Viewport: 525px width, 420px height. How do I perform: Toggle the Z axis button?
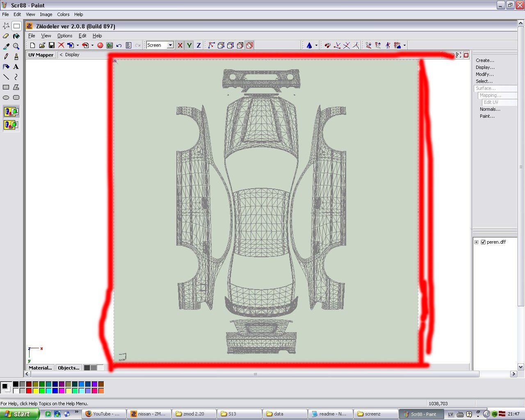coord(199,45)
